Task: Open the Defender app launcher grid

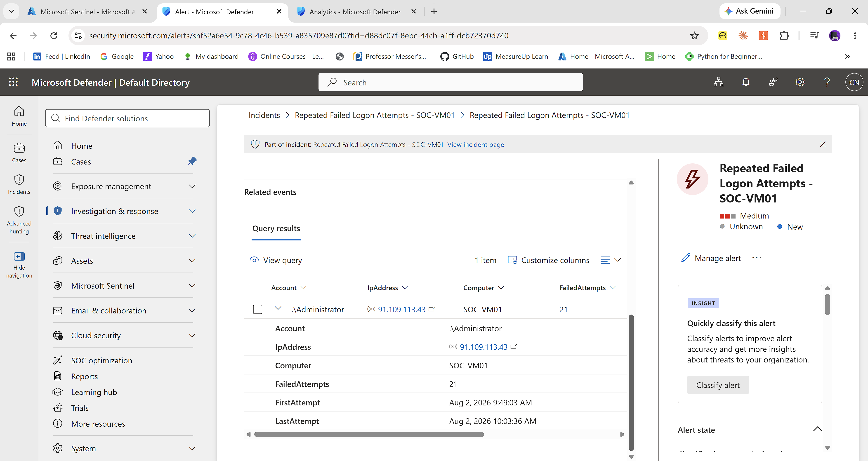Action: (x=13, y=82)
